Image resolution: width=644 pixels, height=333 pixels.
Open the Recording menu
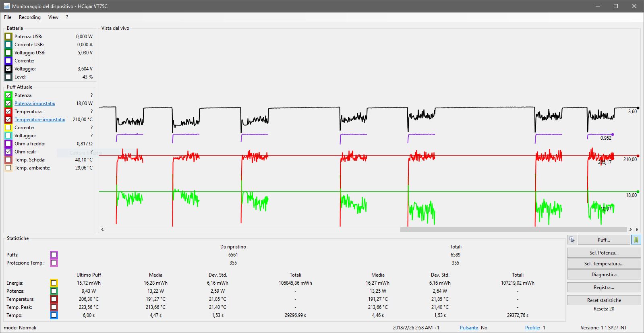(x=29, y=17)
